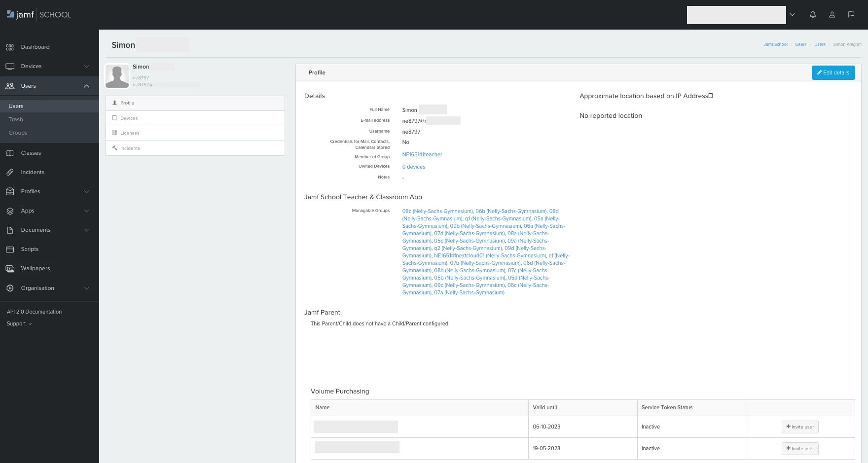Click the Wallpapers picture icon

[x=10, y=269]
